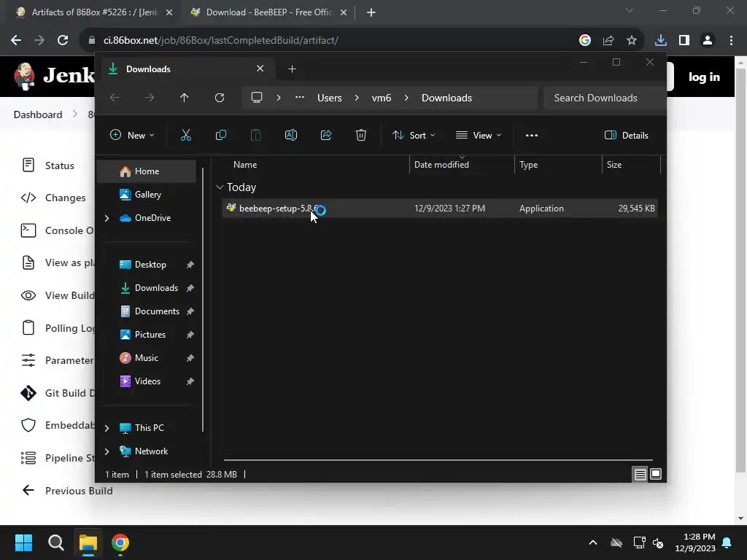Click the Copy icon in Explorer toolbar

pos(220,135)
